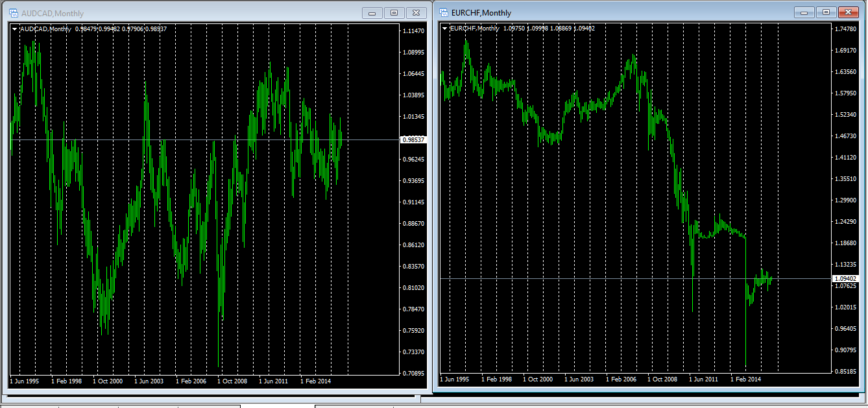
Task: Click date 1 Oct 2000 on AUDCAD axis
Action: point(108,381)
